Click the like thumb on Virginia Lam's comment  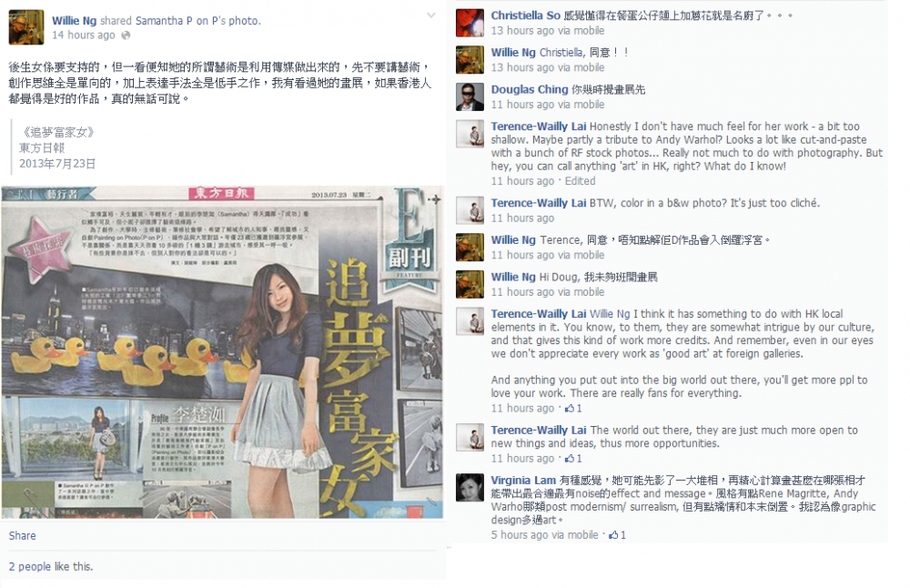click(613, 535)
